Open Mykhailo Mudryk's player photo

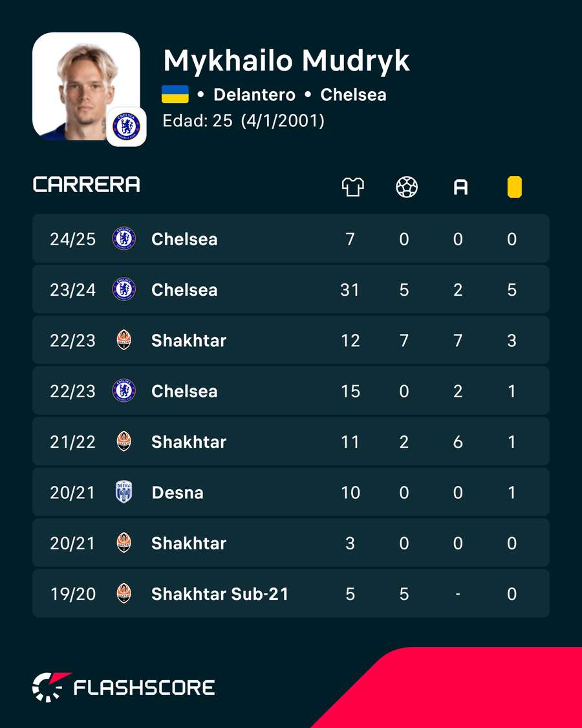(86, 86)
